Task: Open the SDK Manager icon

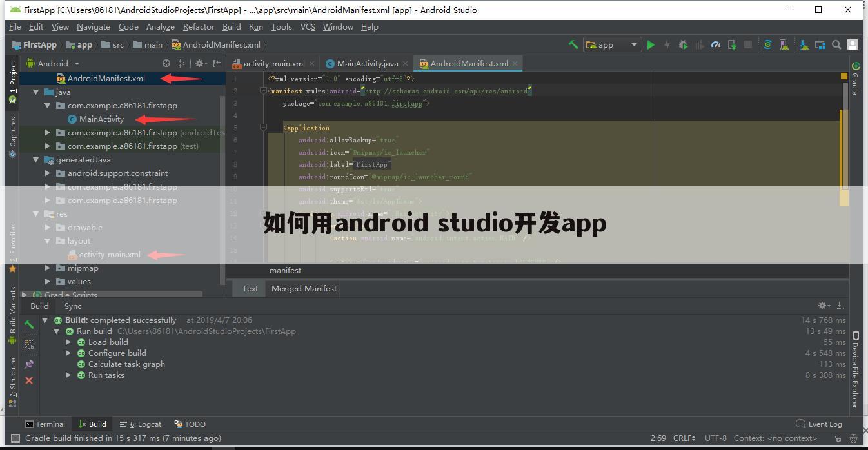Action: pyautogui.click(x=804, y=44)
